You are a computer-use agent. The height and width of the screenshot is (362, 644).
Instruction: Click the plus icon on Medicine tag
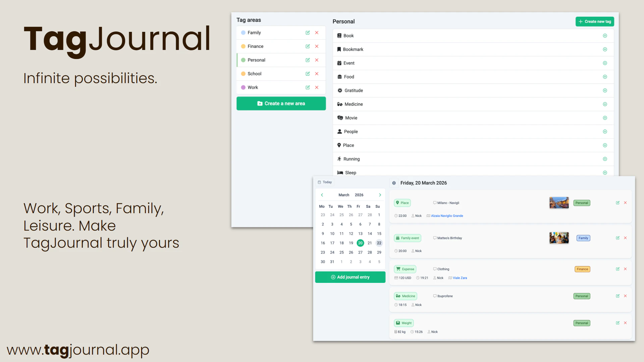pos(605,104)
